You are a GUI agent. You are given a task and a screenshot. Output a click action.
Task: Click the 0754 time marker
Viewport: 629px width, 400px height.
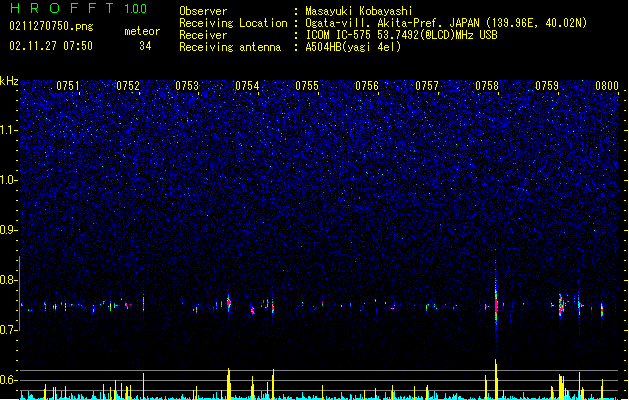(247, 86)
